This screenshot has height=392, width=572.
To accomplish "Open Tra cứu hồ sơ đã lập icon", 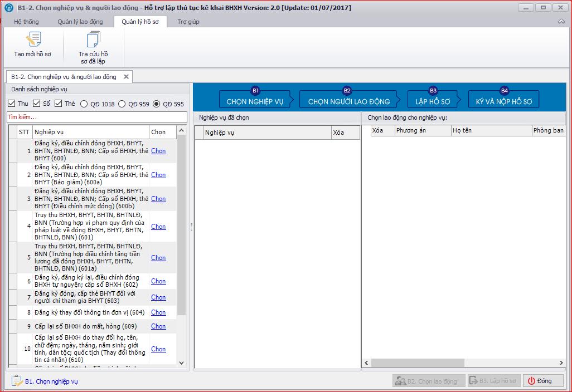I will tap(93, 40).
